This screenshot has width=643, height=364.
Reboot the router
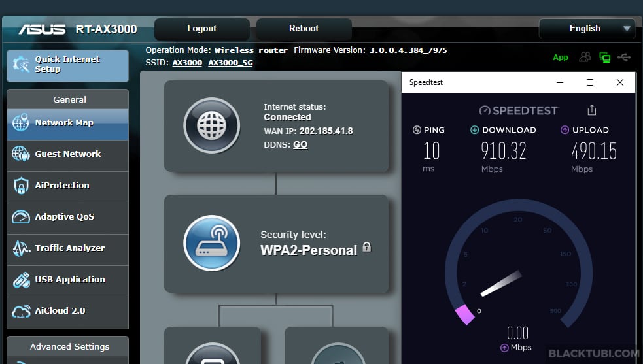click(x=304, y=29)
